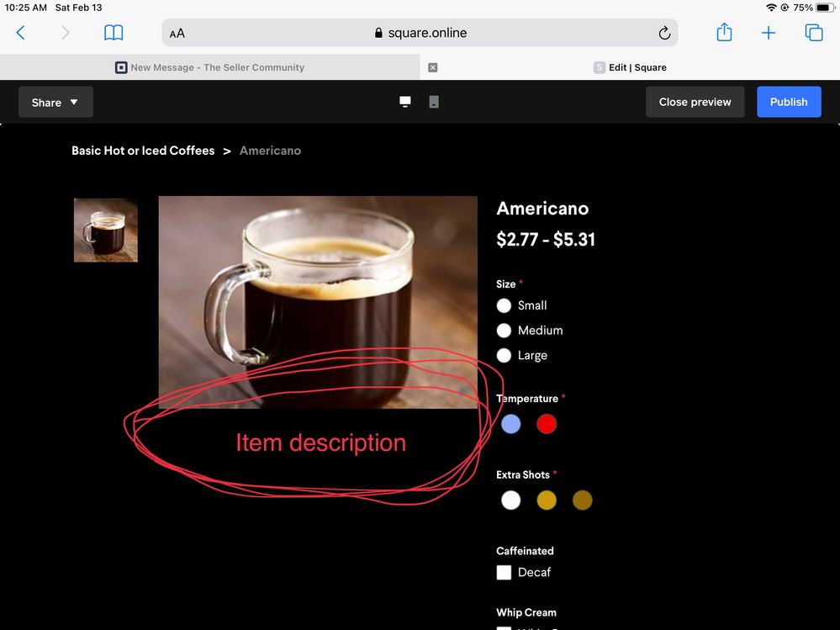Switch to New Message Seller Community tab
840x630 pixels.
point(210,67)
